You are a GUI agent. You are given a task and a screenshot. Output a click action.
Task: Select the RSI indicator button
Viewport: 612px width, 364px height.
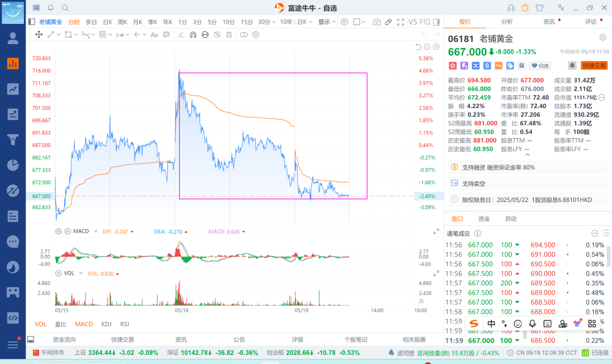pos(125,324)
